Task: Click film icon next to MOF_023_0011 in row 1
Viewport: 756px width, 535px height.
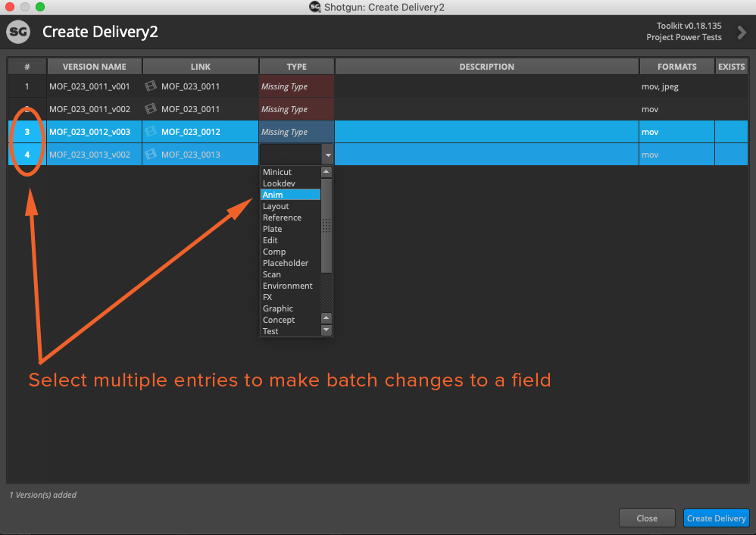Action: (x=150, y=86)
